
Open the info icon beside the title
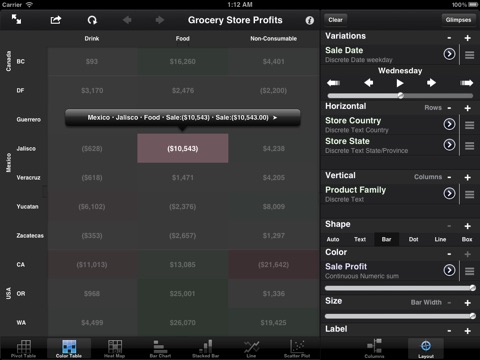click(310, 21)
